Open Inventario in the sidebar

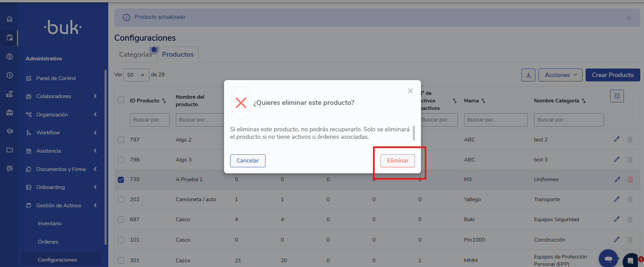pyautogui.click(x=50, y=224)
